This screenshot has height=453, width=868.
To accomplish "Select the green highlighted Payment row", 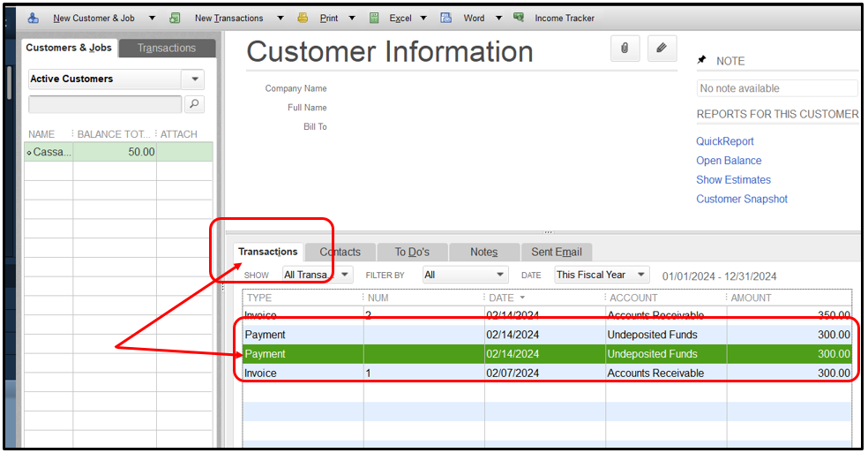I will pos(547,354).
